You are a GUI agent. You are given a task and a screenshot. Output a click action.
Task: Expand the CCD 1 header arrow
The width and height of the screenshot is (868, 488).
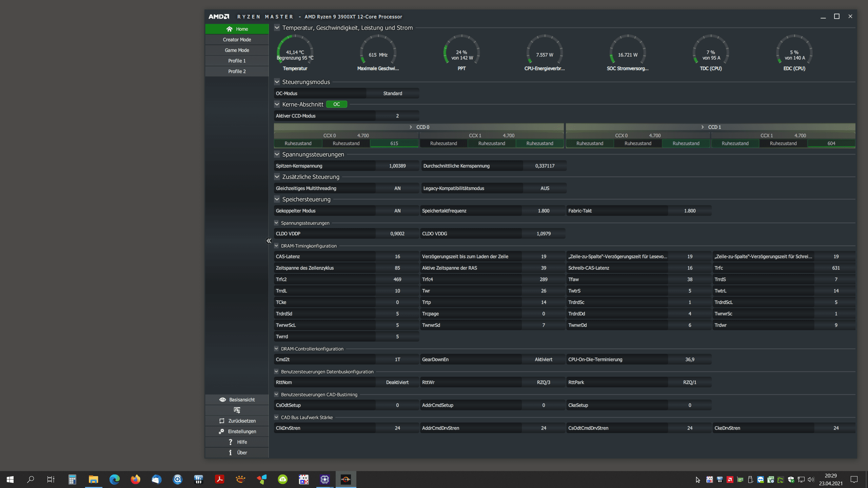702,127
